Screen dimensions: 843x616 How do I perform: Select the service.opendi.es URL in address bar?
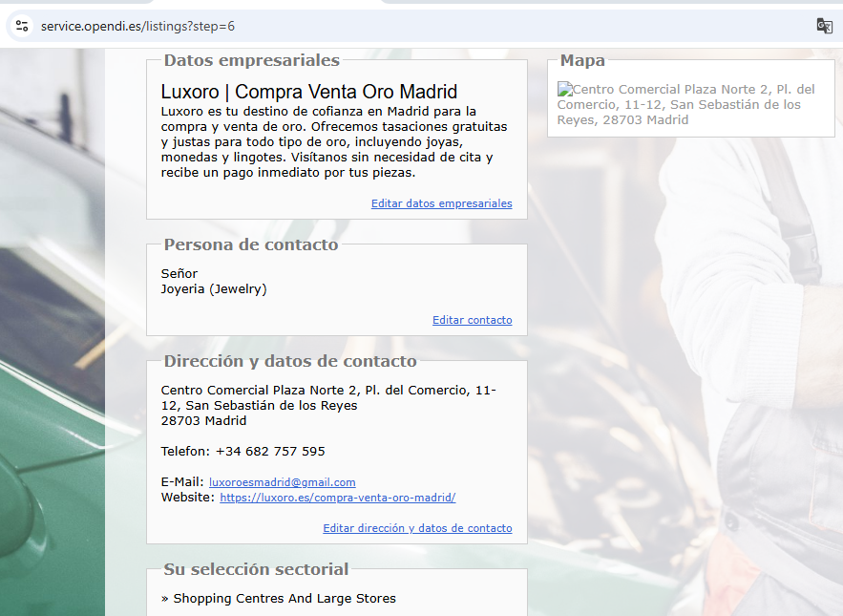[137, 26]
